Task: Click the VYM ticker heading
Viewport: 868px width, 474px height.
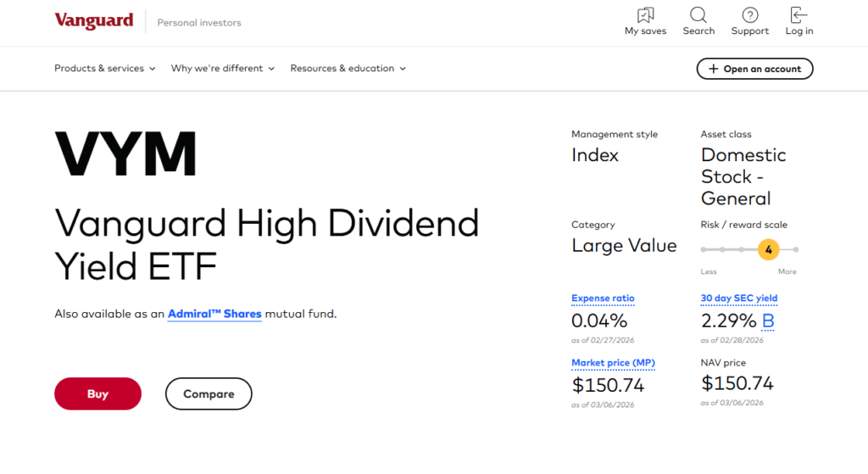Action: pyautogui.click(x=125, y=154)
